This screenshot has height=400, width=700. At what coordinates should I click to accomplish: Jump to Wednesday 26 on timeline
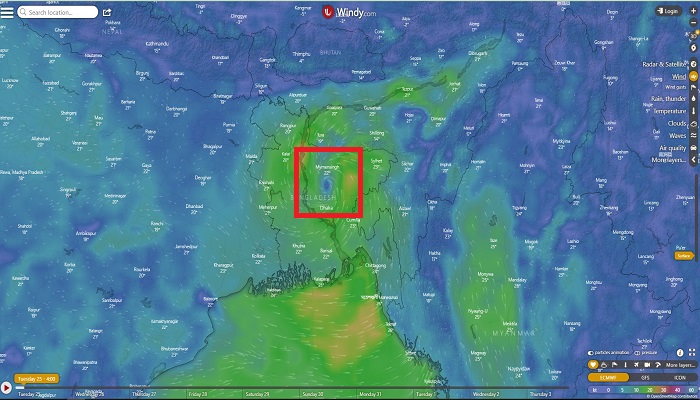click(x=90, y=395)
